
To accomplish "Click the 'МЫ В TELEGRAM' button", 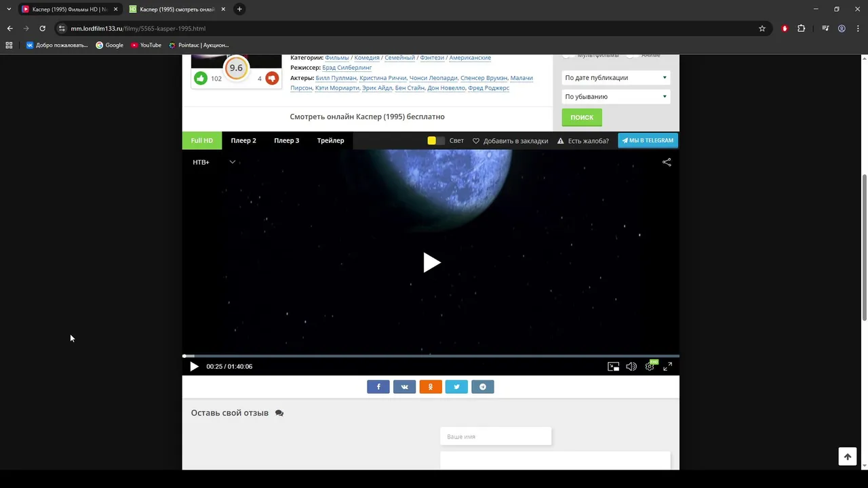I will tap(648, 141).
